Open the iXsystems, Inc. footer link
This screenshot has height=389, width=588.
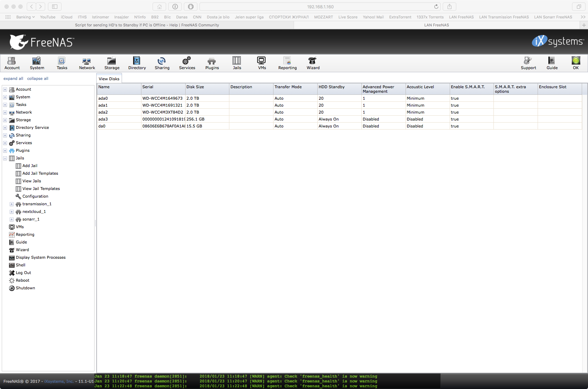coord(59,381)
